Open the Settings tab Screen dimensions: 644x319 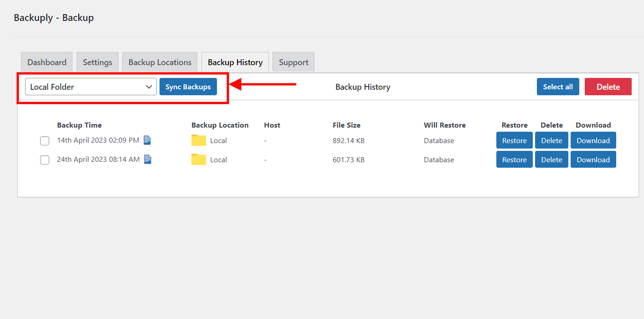[x=97, y=62]
